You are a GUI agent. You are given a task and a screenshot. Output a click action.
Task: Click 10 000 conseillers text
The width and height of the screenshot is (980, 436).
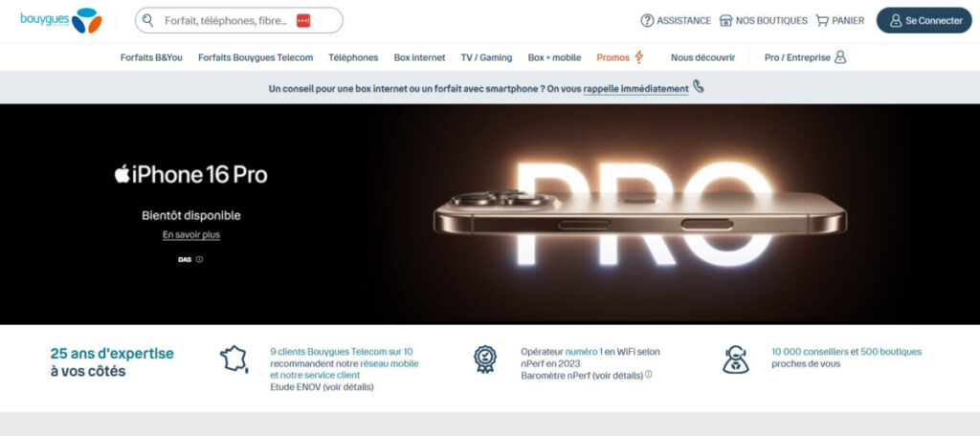(810, 352)
